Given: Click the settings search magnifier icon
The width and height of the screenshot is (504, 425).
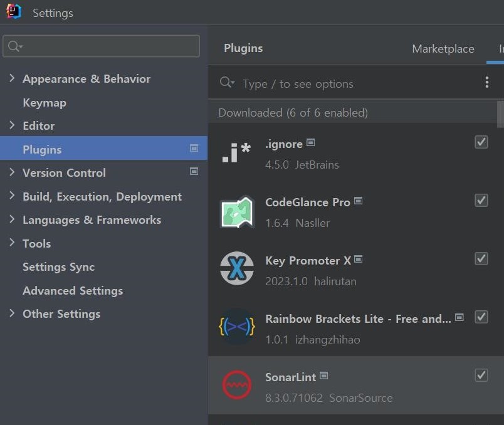Looking at the screenshot, I should click(15, 46).
